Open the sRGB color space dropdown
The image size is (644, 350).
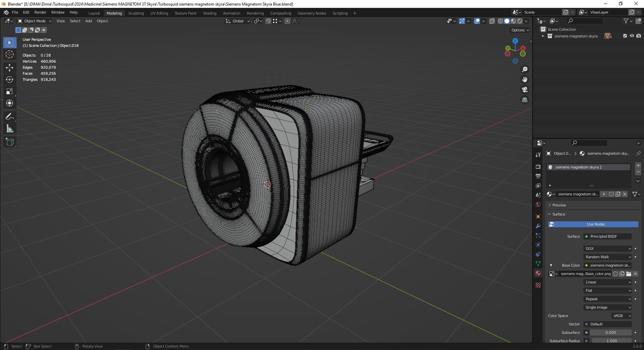tap(622, 316)
